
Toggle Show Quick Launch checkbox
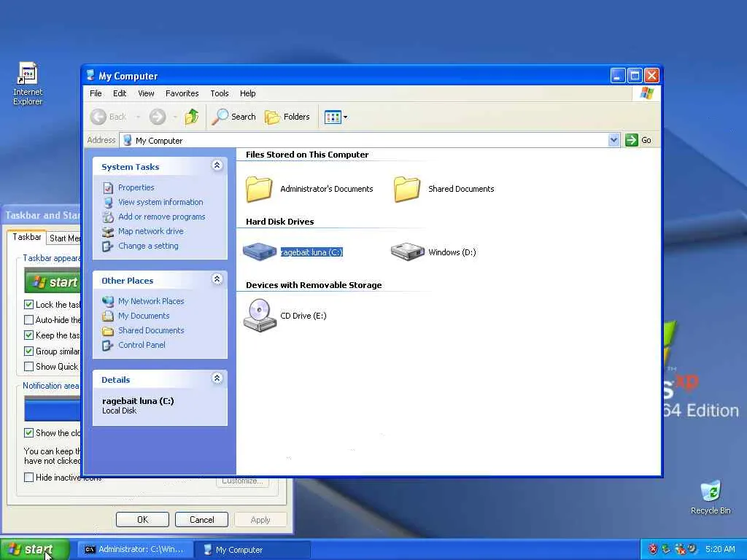tap(28, 366)
